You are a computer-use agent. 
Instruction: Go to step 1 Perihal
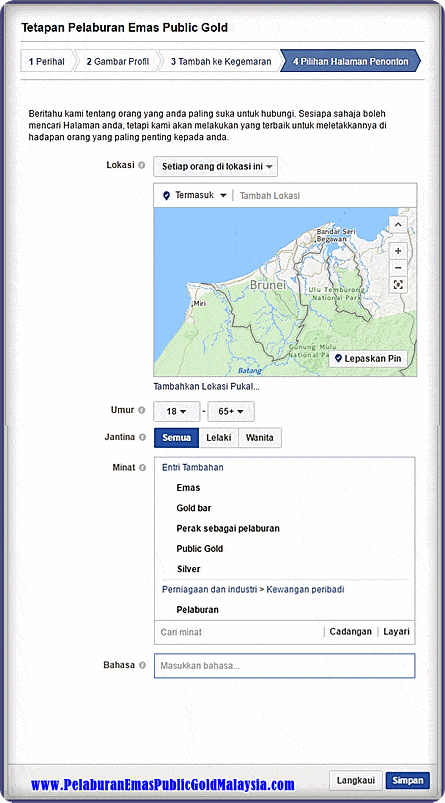pos(47,61)
